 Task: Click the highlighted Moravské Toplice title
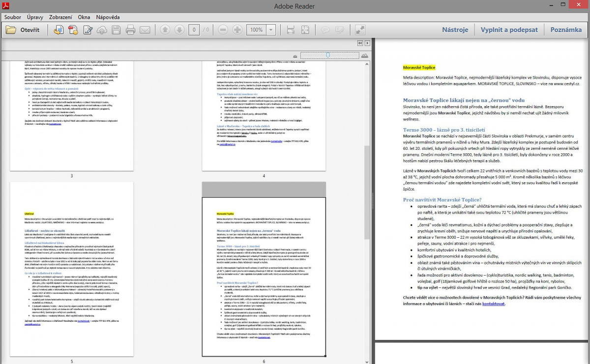419,68
